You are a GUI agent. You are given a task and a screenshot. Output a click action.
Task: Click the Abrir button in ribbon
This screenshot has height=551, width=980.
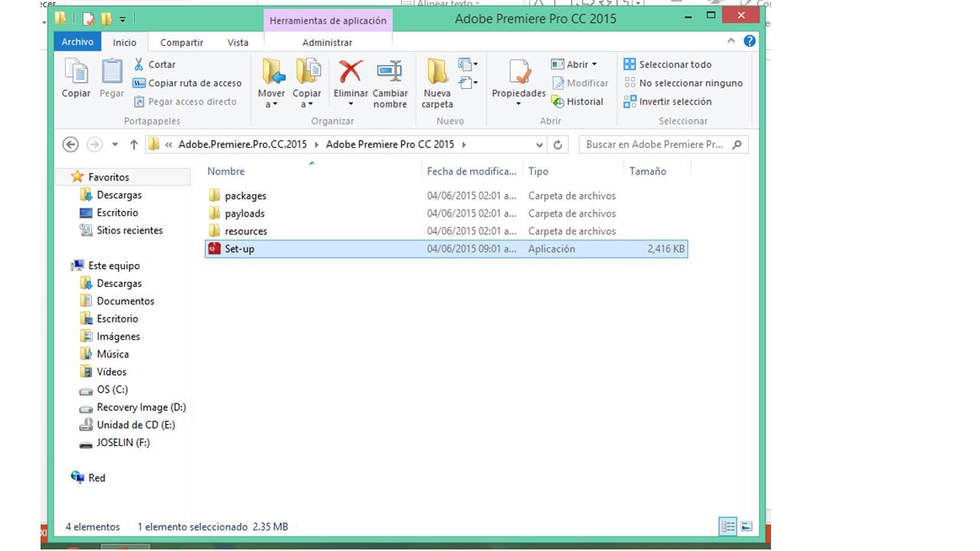[573, 64]
